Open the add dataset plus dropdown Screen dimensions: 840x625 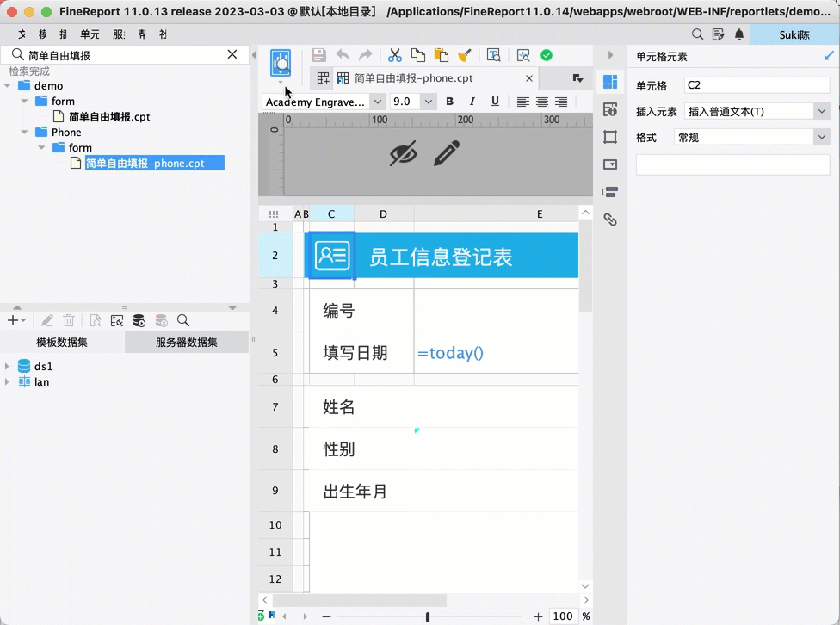[x=16, y=320]
